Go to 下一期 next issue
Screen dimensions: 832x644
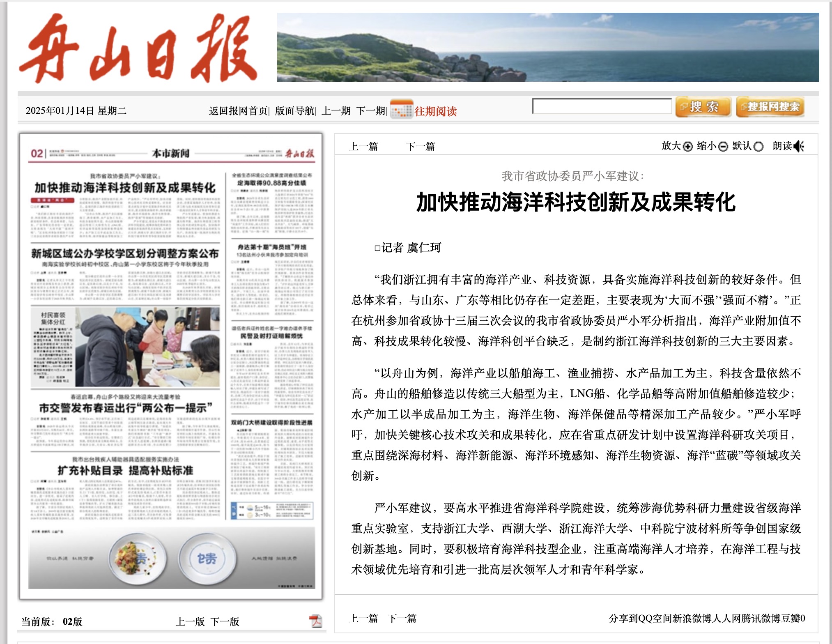click(x=371, y=111)
